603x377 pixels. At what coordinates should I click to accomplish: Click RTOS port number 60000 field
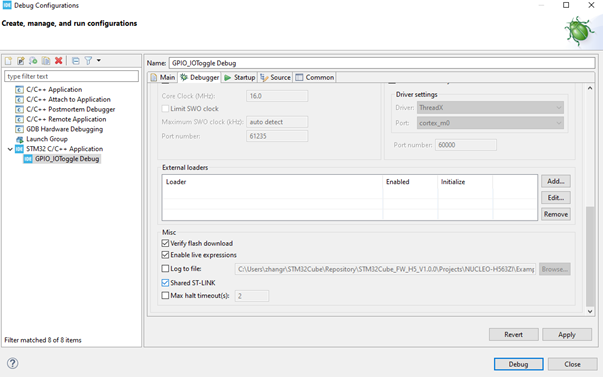coord(466,145)
